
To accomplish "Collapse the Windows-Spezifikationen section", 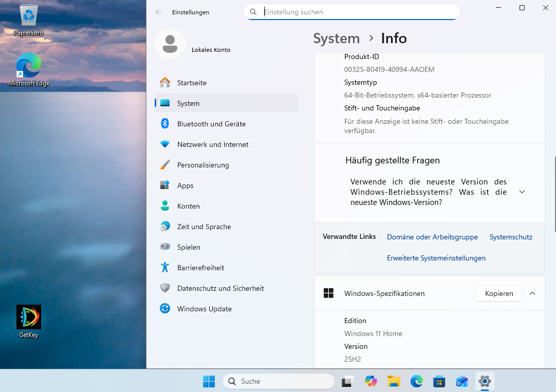I will [x=532, y=293].
